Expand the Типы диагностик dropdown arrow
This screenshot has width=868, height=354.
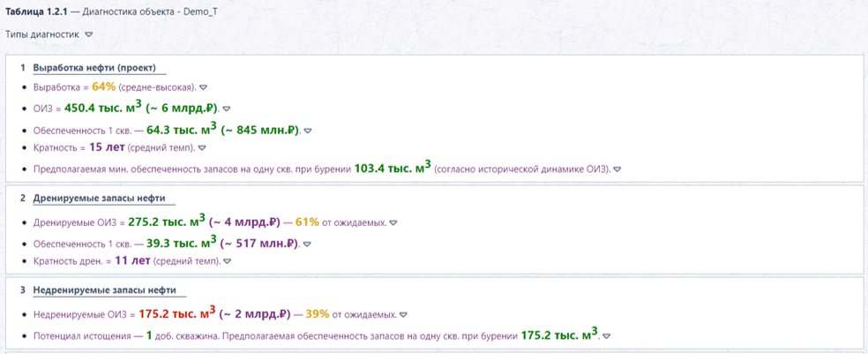(x=88, y=34)
